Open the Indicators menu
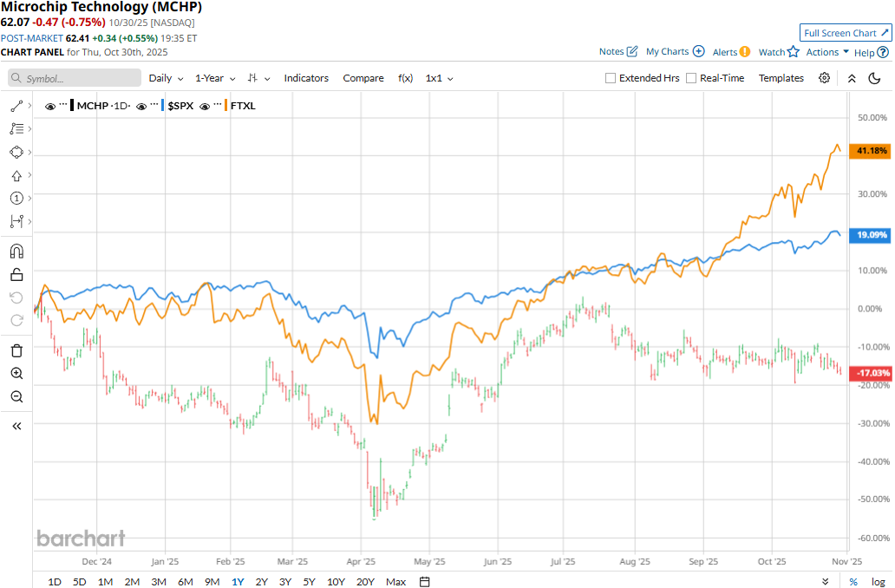The width and height of the screenshot is (895, 588). coord(306,78)
